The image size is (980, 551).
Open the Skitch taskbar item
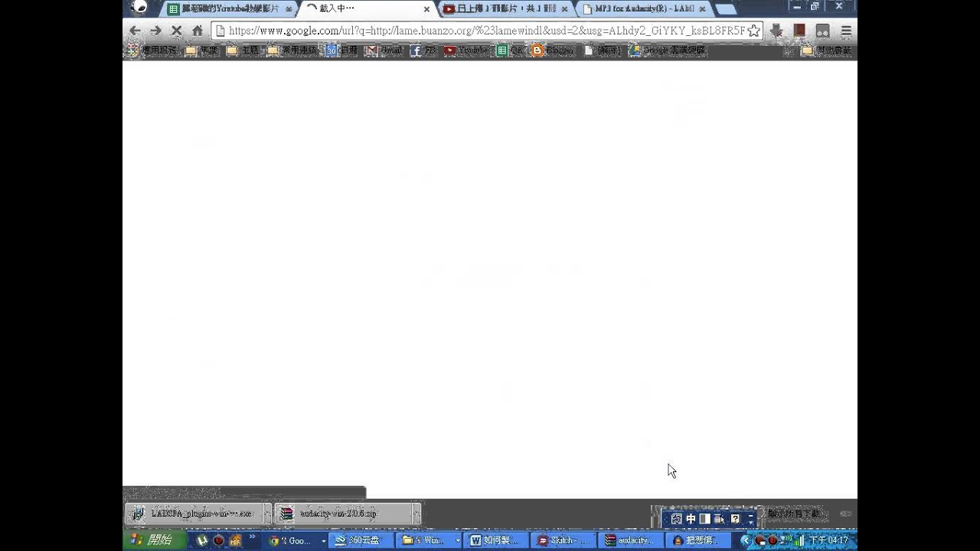(x=563, y=540)
